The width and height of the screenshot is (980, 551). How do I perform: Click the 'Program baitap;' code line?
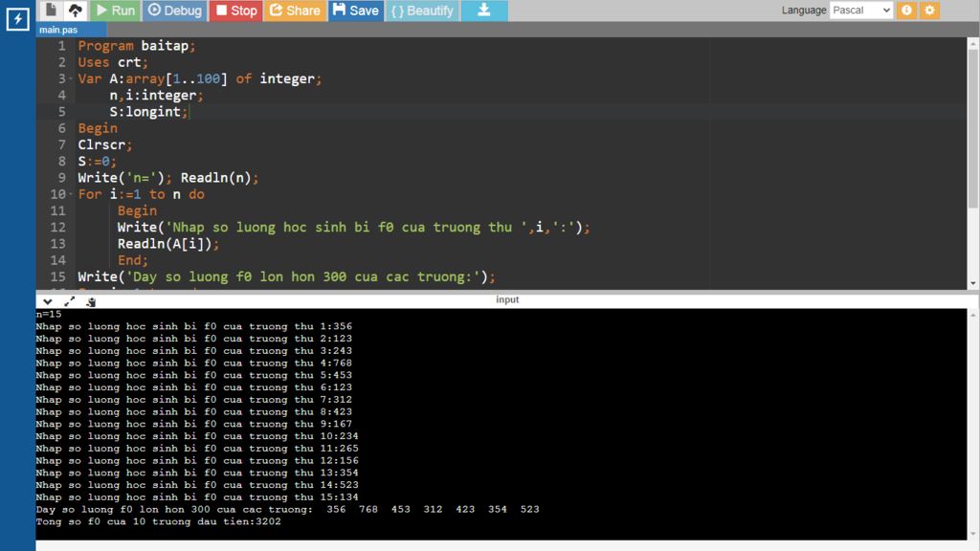(x=136, y=46)
